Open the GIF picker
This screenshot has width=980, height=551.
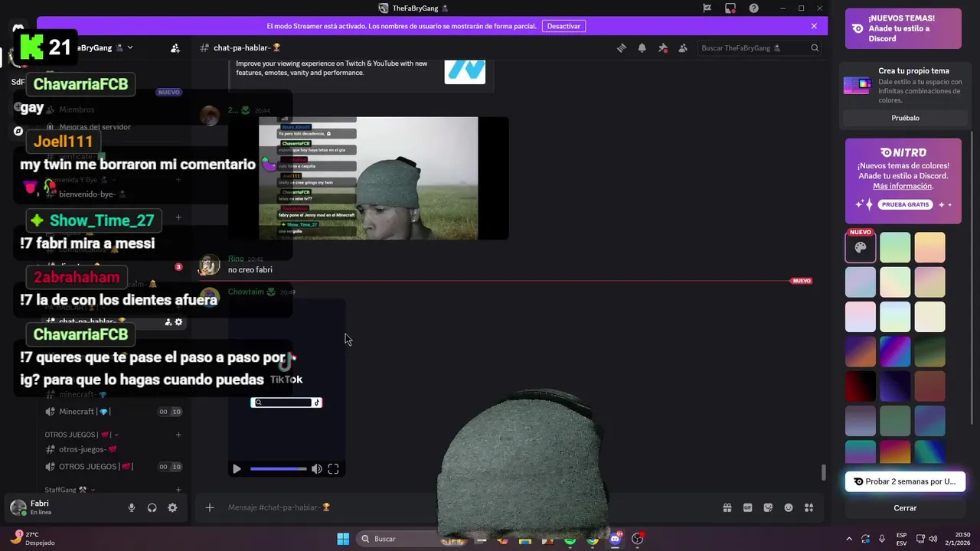click(748, 507)
